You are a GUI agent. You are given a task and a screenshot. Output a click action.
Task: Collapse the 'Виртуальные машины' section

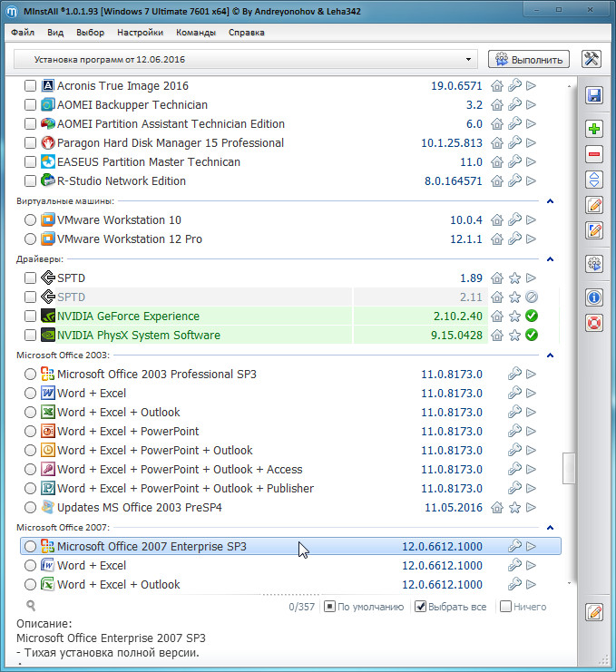click(551, 201)
